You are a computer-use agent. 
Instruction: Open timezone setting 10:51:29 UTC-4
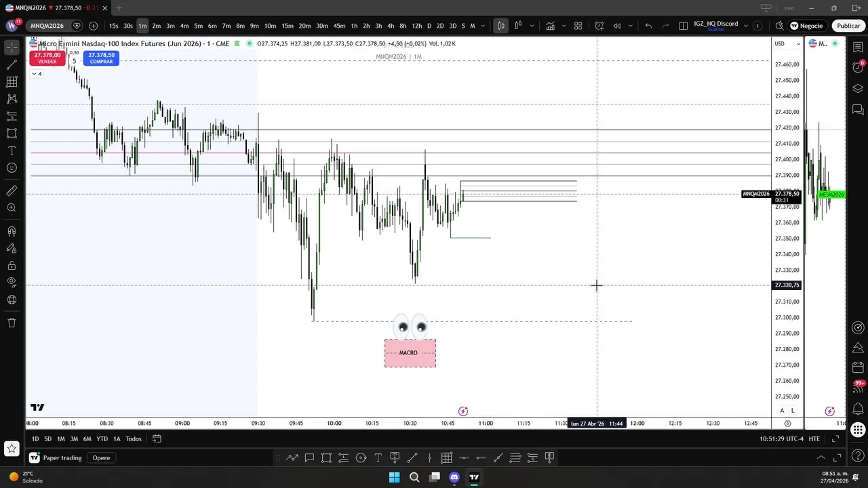tap(781, 439)
